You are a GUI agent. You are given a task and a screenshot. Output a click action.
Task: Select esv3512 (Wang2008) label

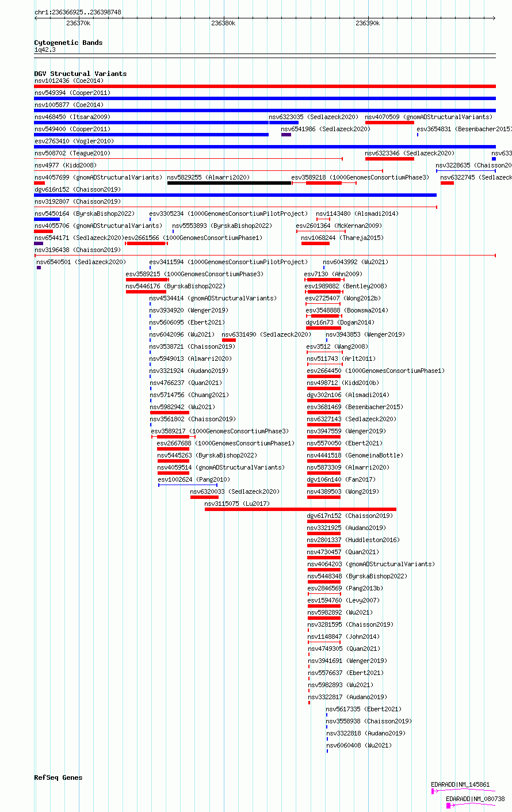coord(337,346)
